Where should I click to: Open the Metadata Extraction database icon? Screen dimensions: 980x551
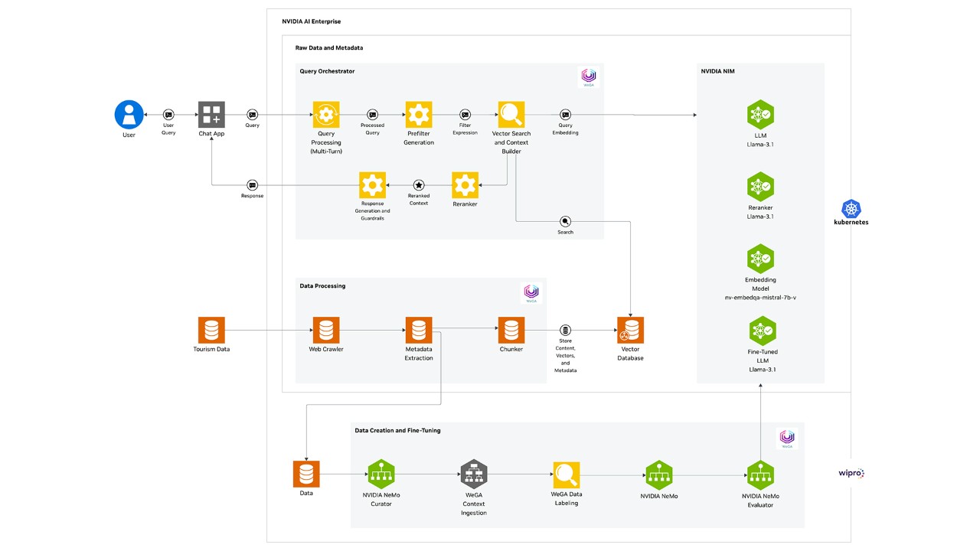[419, 329]
